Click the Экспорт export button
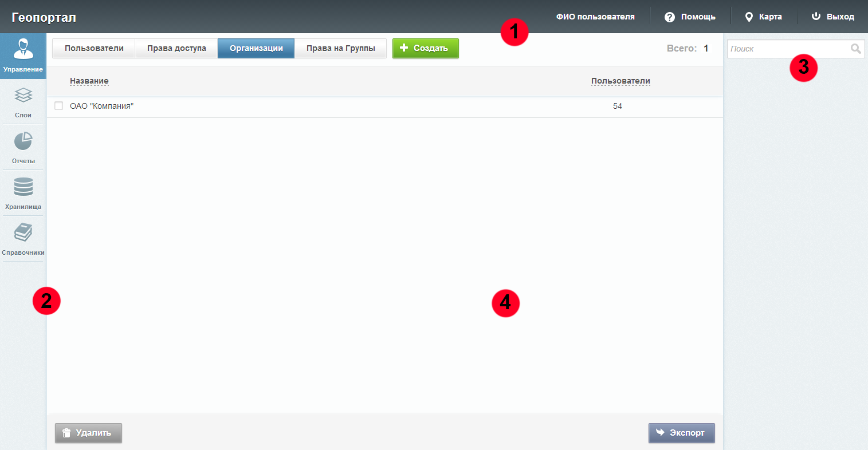Screen dimensions: 868x450 [681, 433]
